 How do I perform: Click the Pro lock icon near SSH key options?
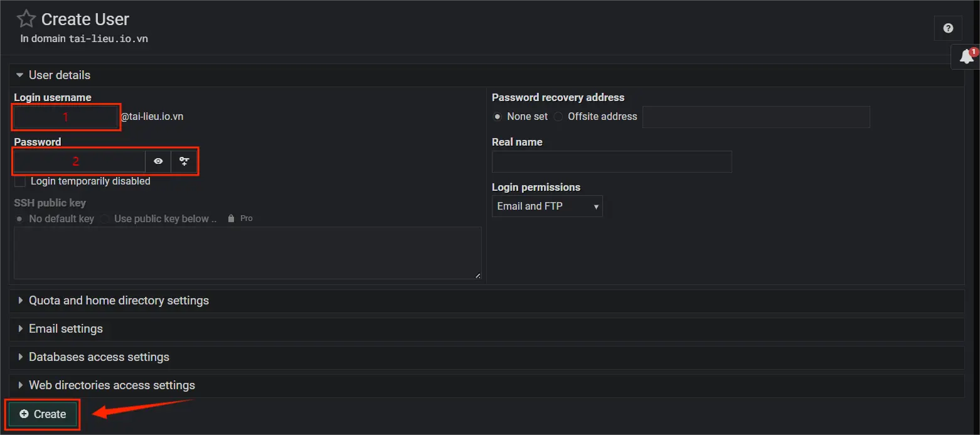[x=233, y=218]
